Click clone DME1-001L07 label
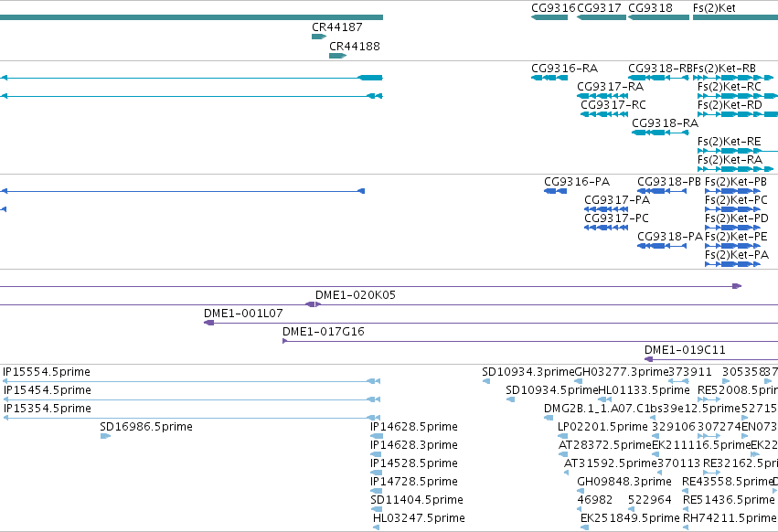778x532 pixels. coord(243,314)
